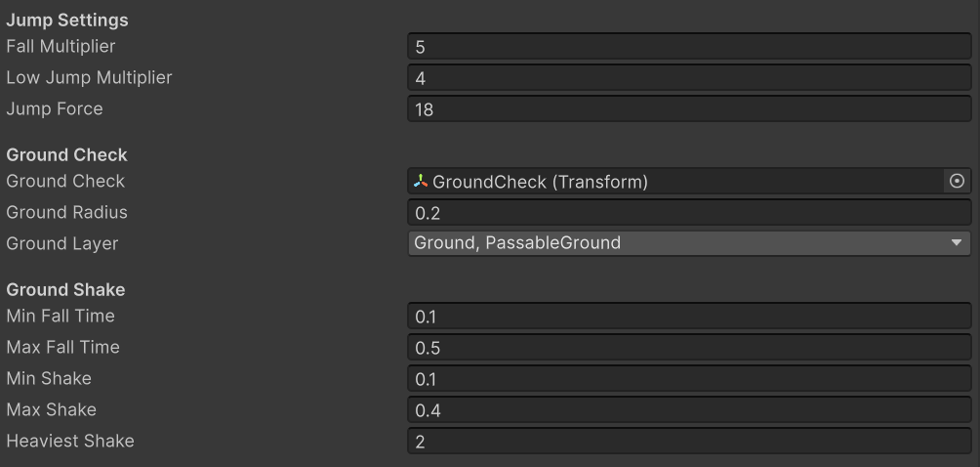
Task: Click the GroundCheck (Transform) object reference
Action: tap(540, 182)
